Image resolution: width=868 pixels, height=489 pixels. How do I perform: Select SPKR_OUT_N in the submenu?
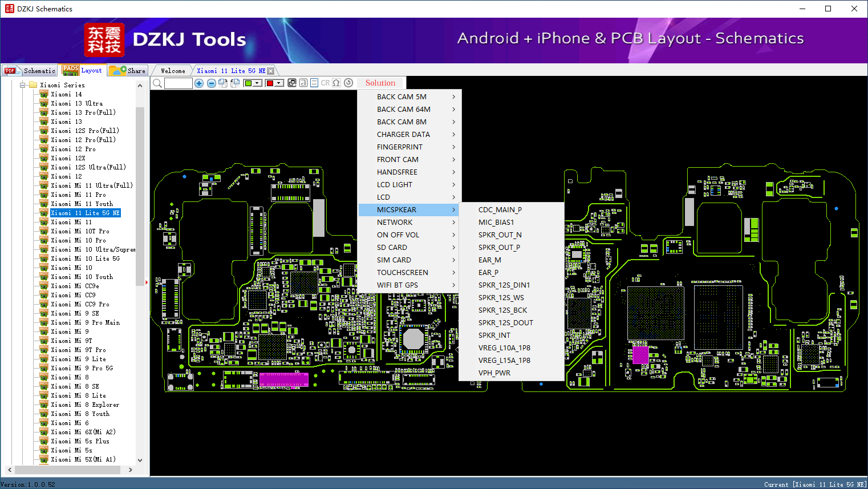[512, 235]
